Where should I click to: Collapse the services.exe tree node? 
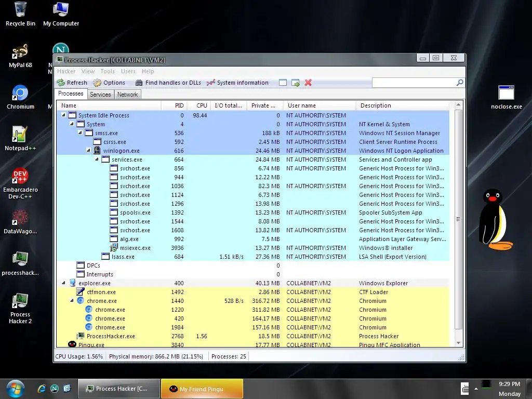(x=97, y=159)
